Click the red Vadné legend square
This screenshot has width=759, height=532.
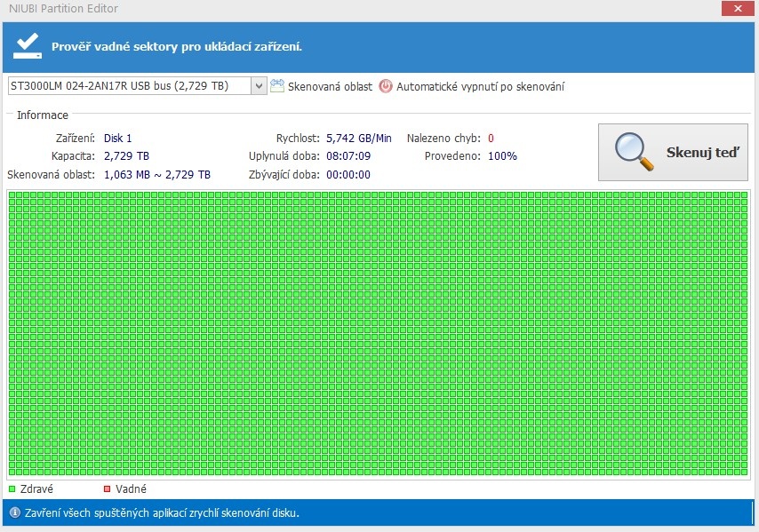coord(108,489)
